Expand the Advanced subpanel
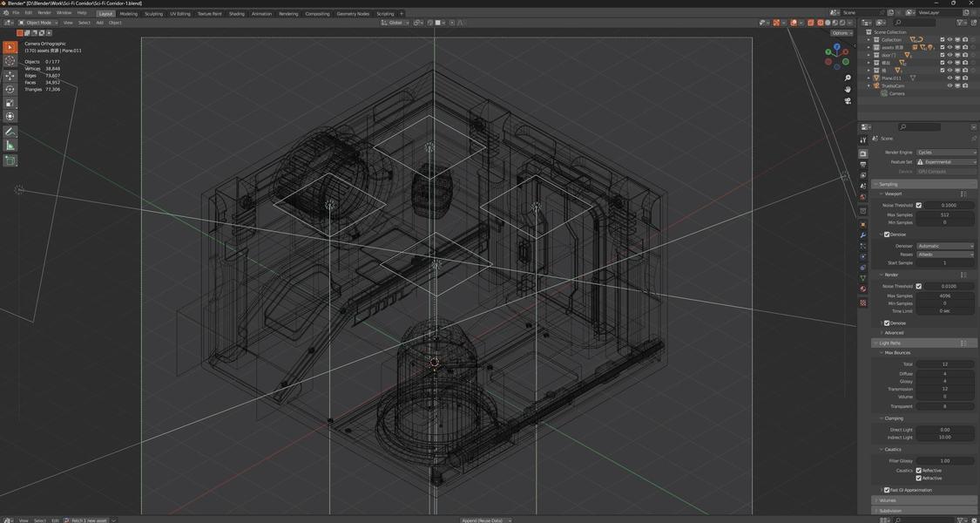 click(894, 333)
